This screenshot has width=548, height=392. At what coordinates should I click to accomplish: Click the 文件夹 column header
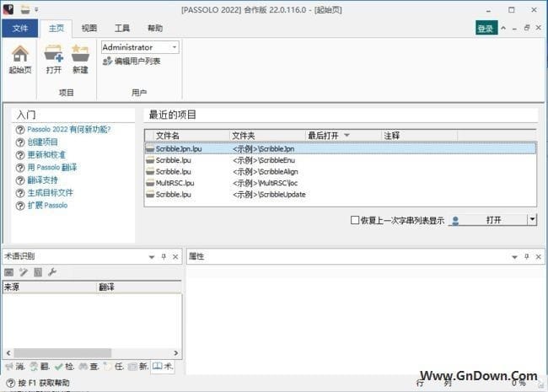tap(267, 136)
